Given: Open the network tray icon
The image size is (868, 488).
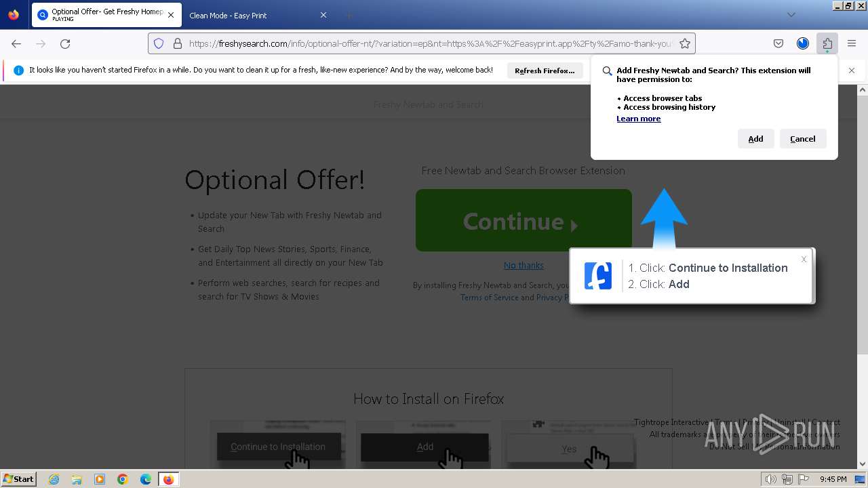Looking at the screenshot, I should (787, 479).
